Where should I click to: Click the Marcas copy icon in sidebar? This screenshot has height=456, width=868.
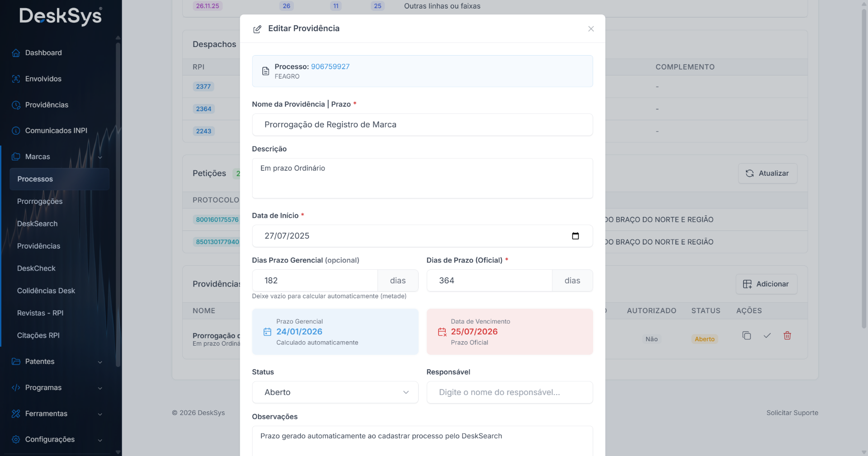pyautogui.click(x=16, y=156)
